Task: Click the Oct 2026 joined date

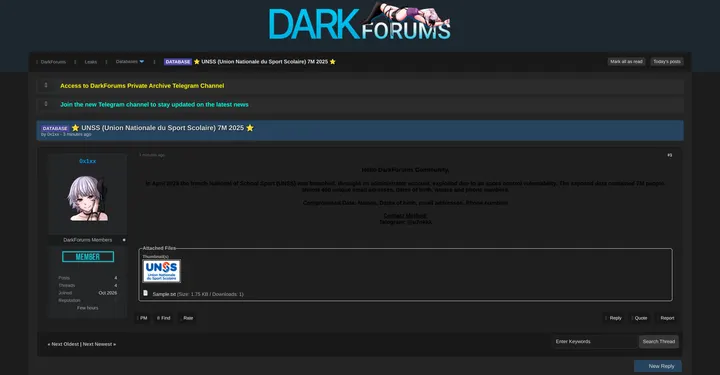Action: tap(107, 293)
